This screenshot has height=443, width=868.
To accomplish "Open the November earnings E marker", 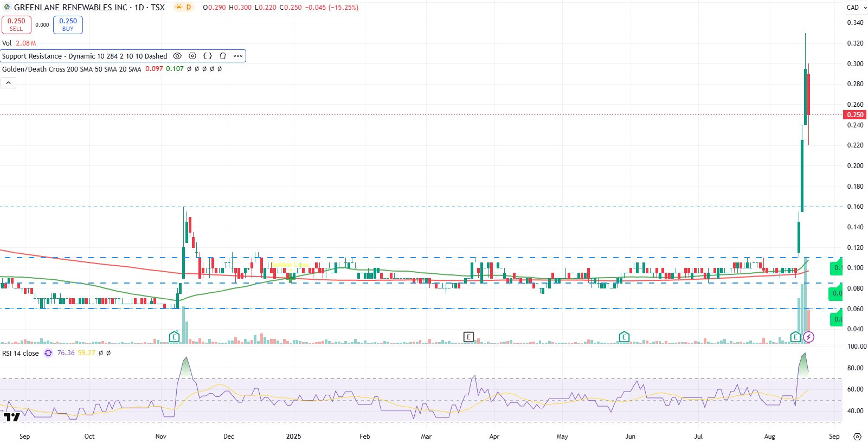I will pos(174,337).
